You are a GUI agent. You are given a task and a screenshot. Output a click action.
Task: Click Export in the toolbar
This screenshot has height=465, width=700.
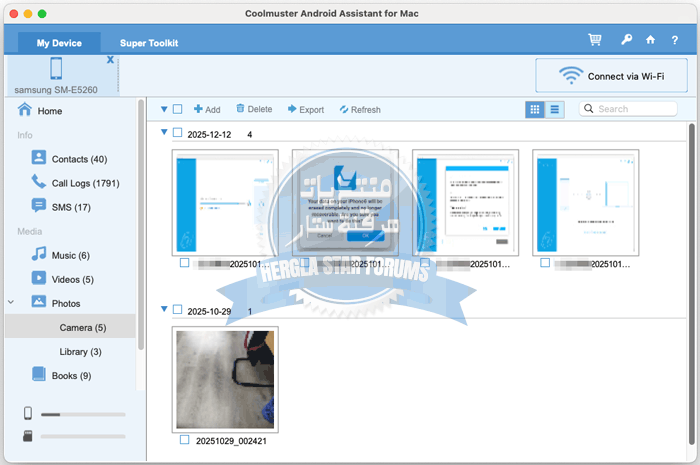coord(305,109)
